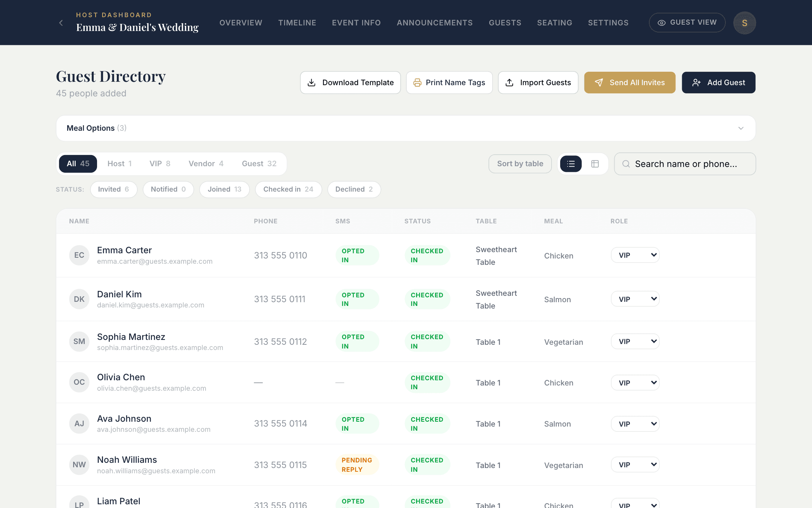Open Emma Carter's role dropdown
Viewport: 812px width, 508px height.
[x=635, y=255]
